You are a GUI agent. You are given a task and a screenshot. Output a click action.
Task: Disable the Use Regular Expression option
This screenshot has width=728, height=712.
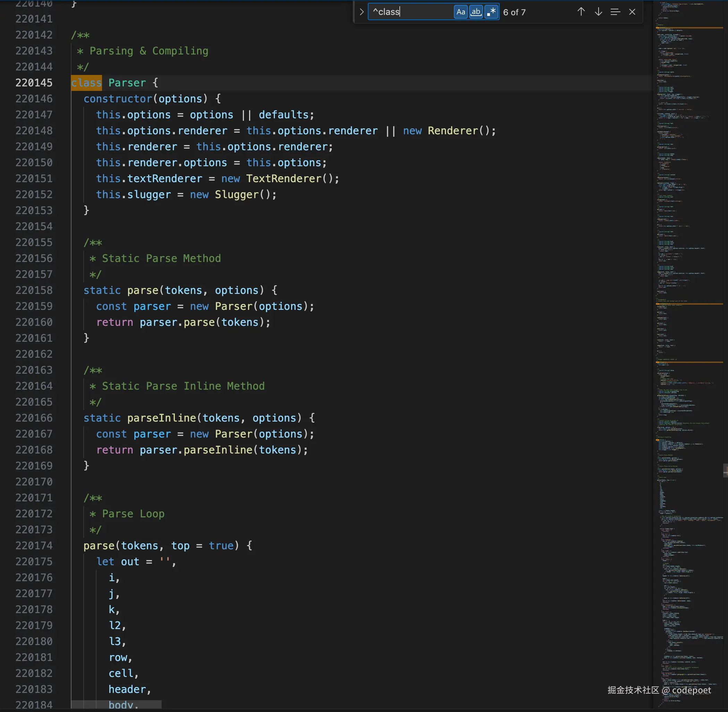pos(492,12)
